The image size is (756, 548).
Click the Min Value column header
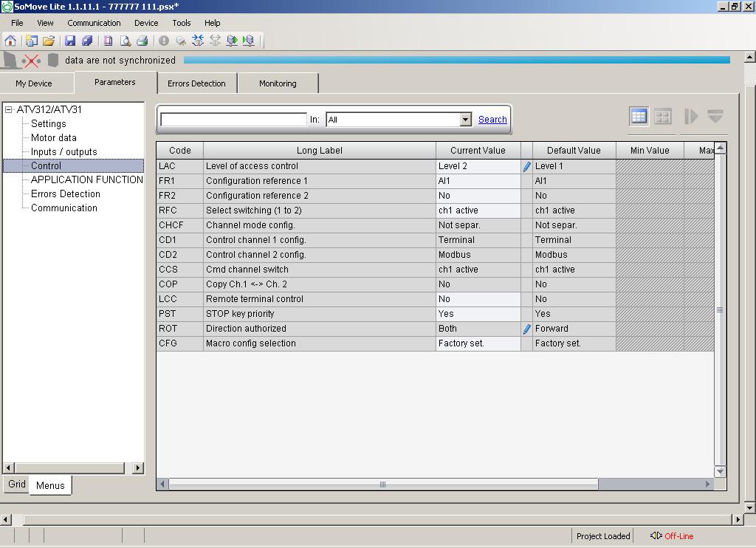click(650, 151)
